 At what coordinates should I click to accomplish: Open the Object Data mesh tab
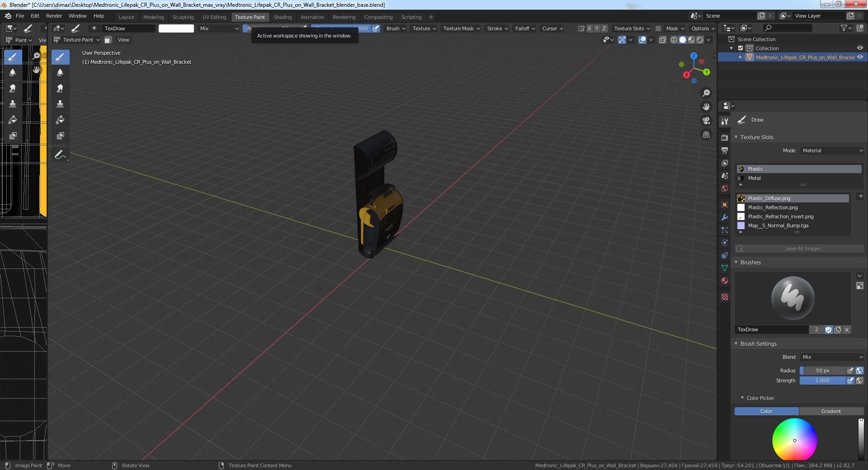(725, 268)
